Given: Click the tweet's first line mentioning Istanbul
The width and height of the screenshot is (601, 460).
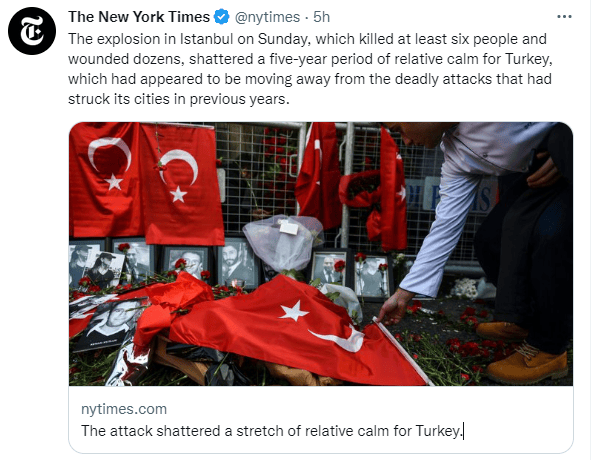Looking at the screenshot, I should 307,39.
